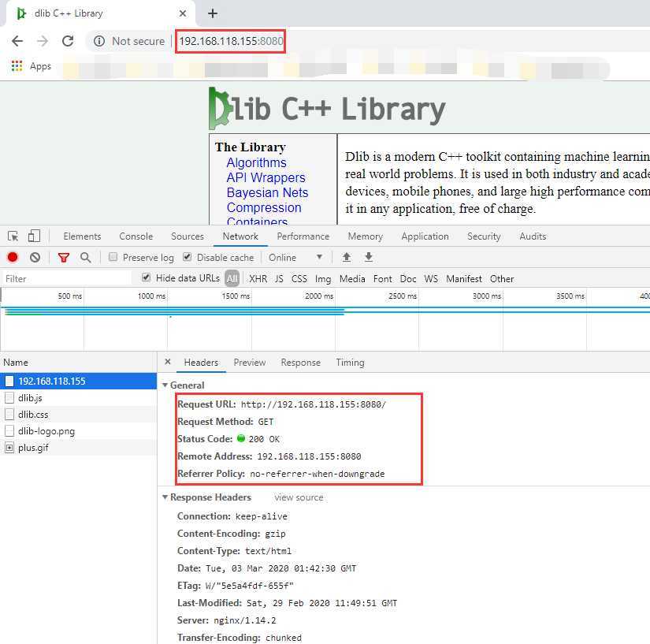The image size is (650, 644).
Task: Open a new browser tab
Action: tap(213, 13)
